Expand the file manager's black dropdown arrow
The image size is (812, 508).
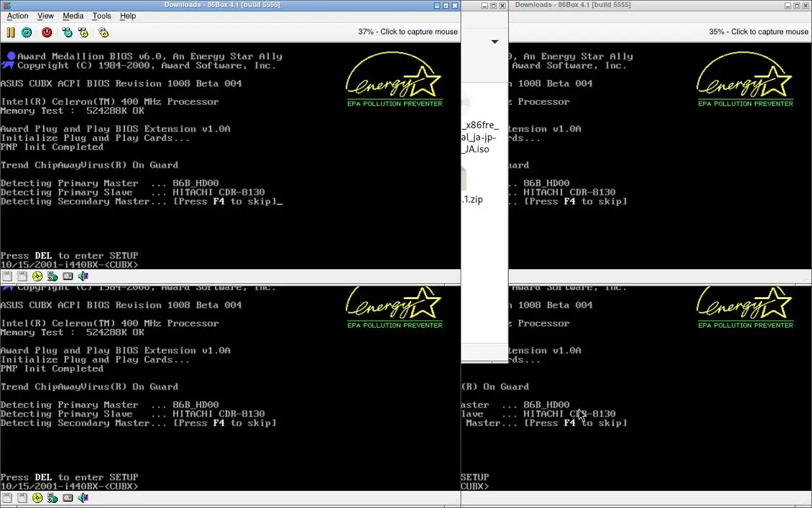coord(495,42)
